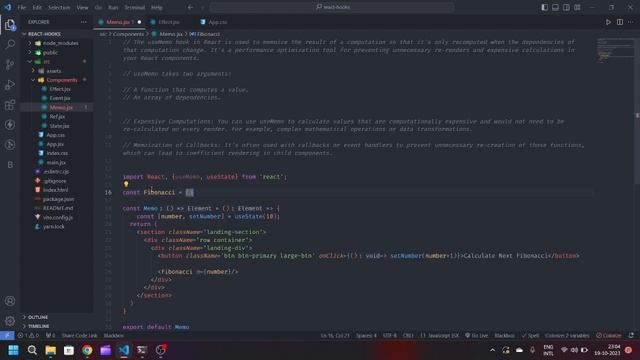Open the Extensions view
Viewport: 640px width, 360px height.
coord(10,104)
